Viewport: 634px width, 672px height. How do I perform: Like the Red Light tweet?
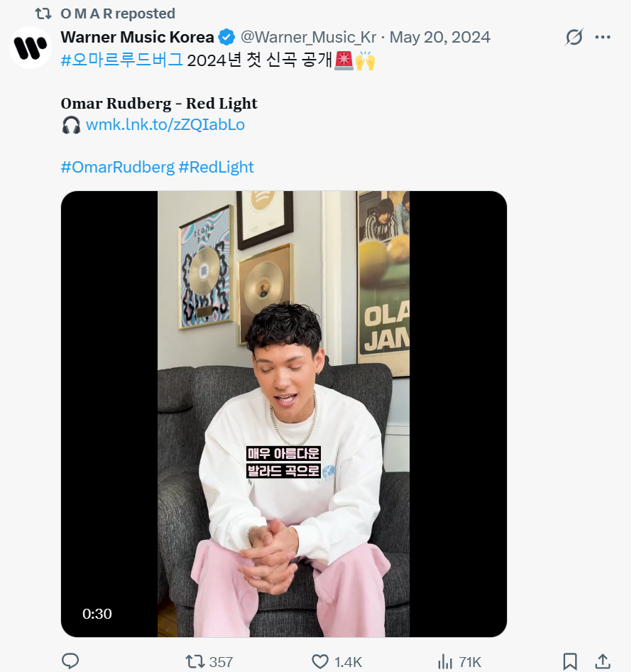point(321,661)
